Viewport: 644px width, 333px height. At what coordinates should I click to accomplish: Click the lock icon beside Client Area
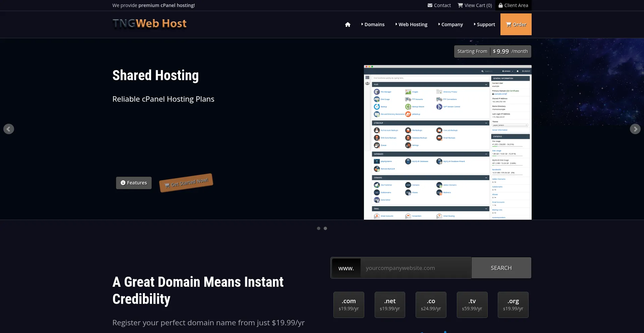pos(500,5)
